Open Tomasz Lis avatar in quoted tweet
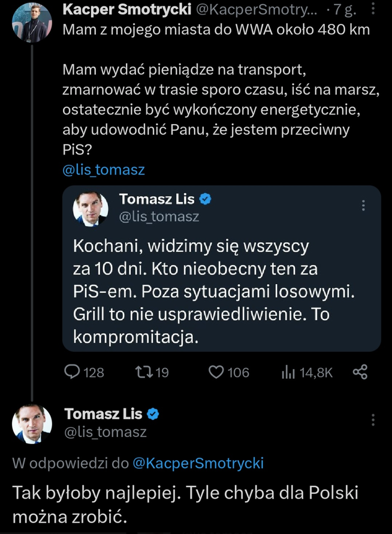Viewport: 392px width, 534px height. (x=91, y=209)
